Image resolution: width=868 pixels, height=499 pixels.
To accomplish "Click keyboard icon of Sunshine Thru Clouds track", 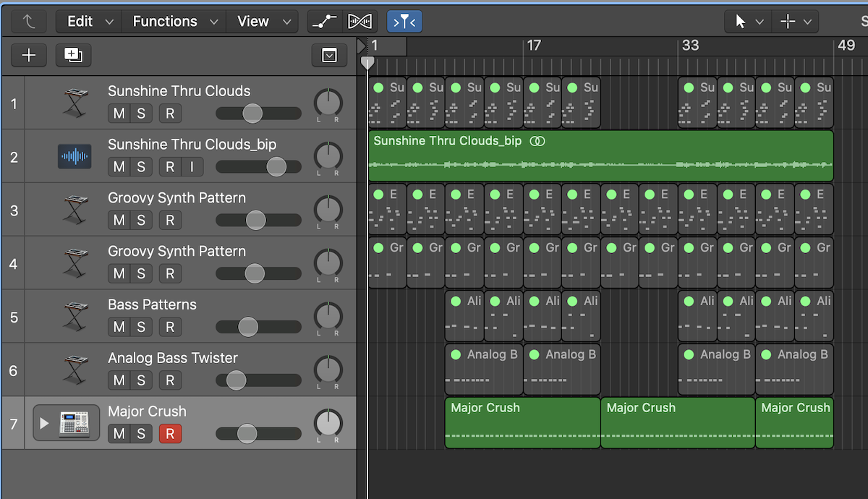I will pos(75,103).
